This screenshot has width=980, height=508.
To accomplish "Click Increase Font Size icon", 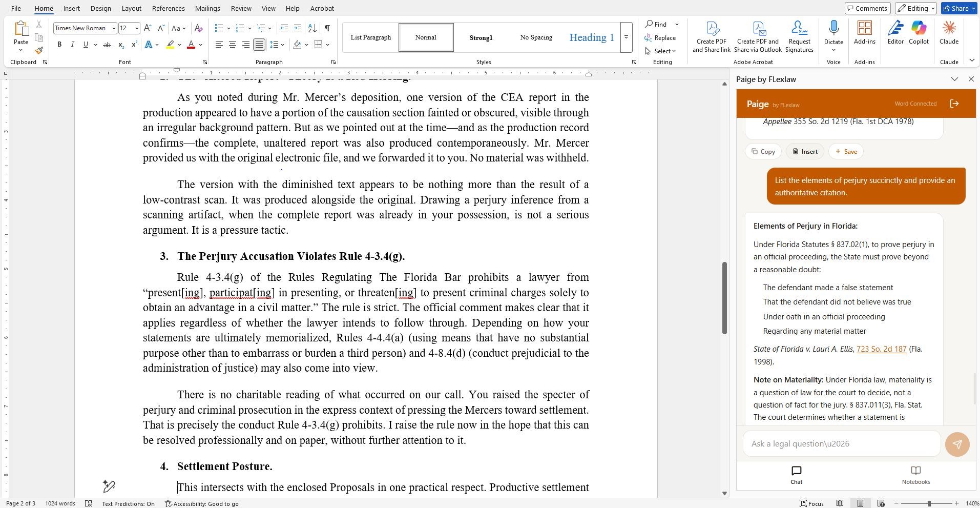I will [x=148, y=28].
